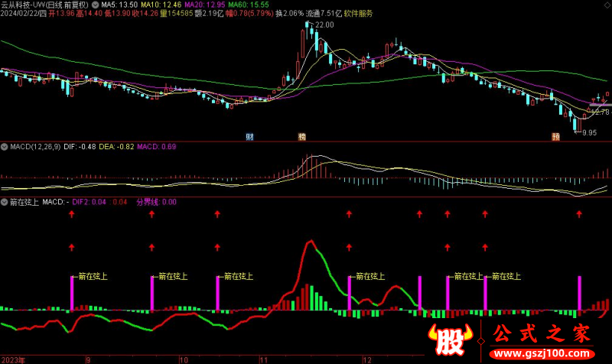
Task: Click the date 2024/02/22/四
Action: (24, 13)
